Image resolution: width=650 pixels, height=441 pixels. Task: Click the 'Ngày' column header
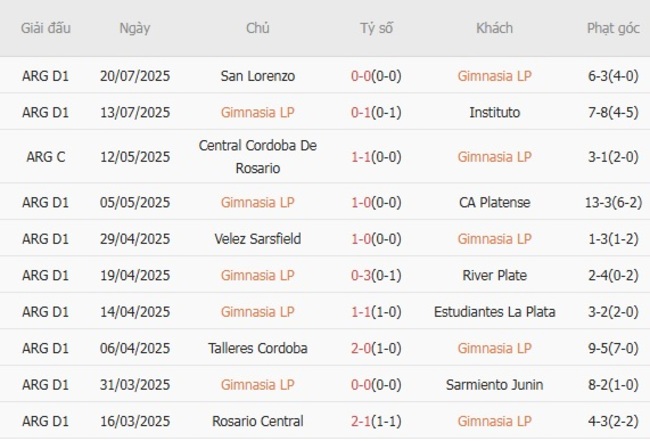[x=135, y=28]
